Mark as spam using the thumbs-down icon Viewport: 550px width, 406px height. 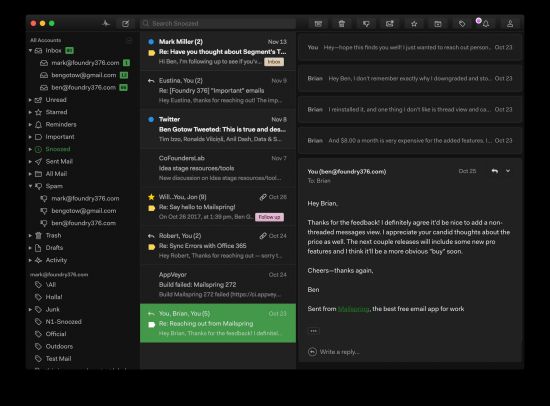click(366, 24)
